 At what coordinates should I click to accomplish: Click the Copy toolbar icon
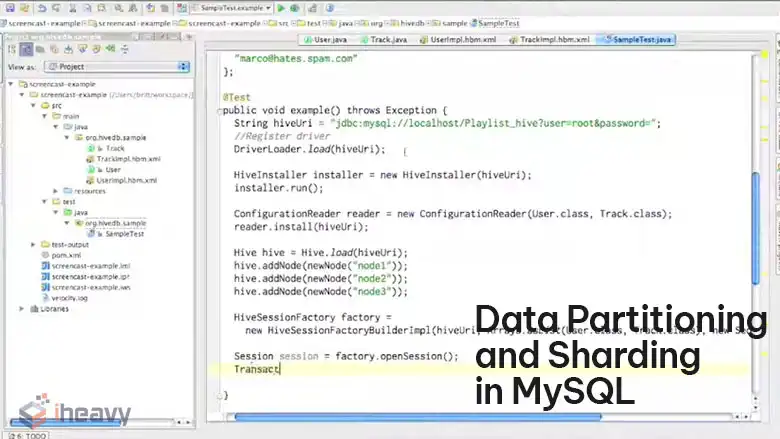click(x=87, y=8)
